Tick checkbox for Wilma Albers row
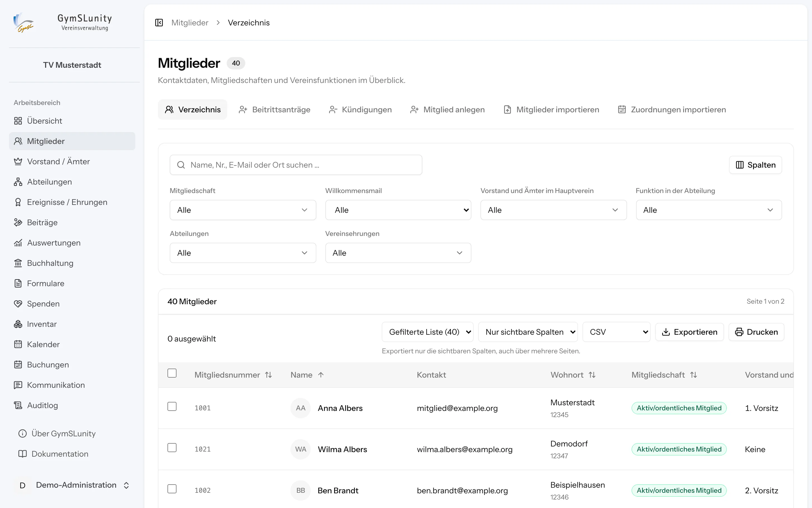The width and height of the screenshot is (812, 508). pyautogui.click(x=172, y=448)
